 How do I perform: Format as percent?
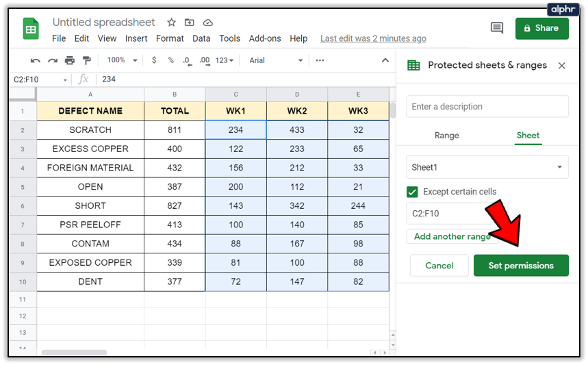(x=171, y=60)
